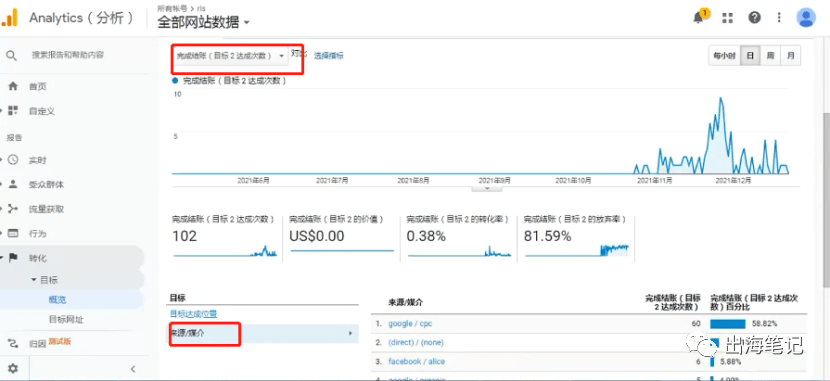This screenshot has height=381, width=830.
Task: Click the 选择指标 link
Action: (x=329, y=56)
